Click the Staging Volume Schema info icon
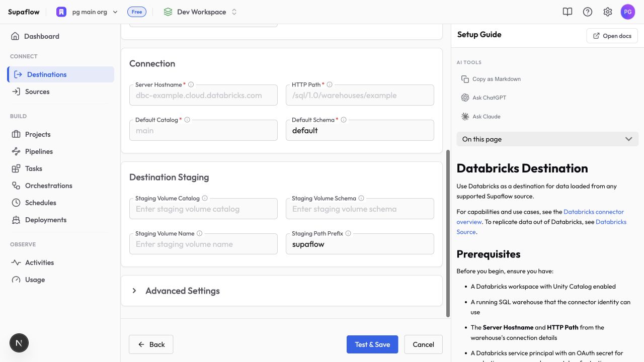The height and width of the screenshot is (362, 644). click(x=361, y=198)
